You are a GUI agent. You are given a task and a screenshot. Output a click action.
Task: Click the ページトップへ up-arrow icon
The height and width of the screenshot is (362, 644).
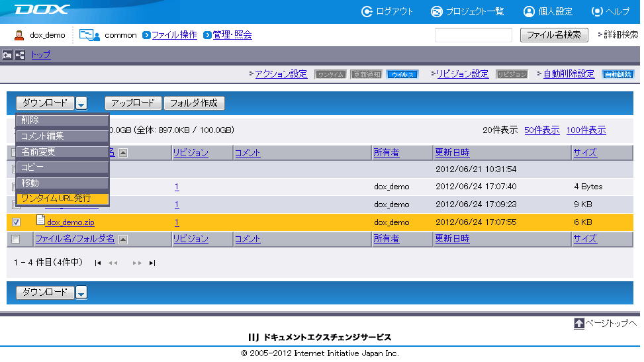point(578,324)
